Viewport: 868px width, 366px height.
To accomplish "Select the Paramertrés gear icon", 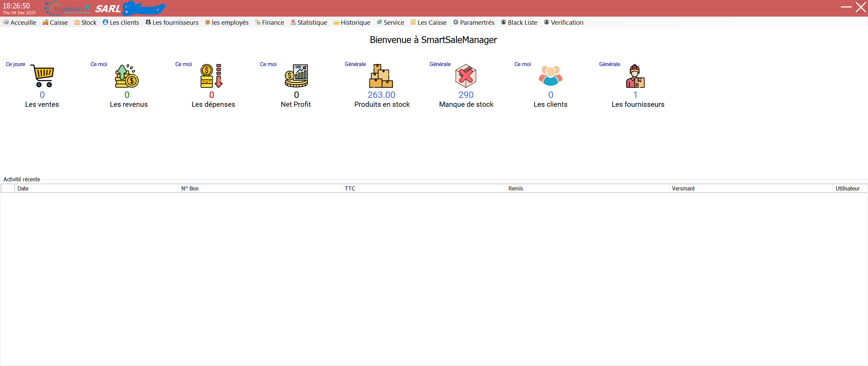I will click(x=455, y=22).
